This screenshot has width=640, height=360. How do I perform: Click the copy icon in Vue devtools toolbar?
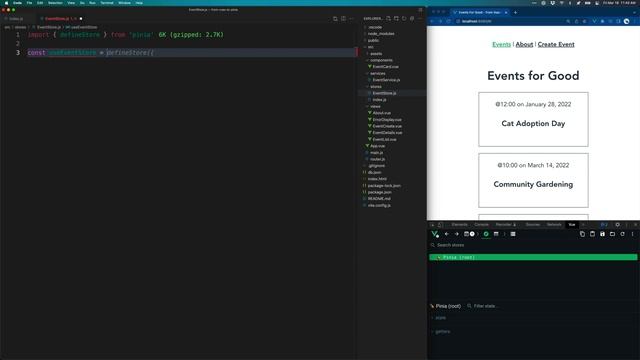[582, 234]
